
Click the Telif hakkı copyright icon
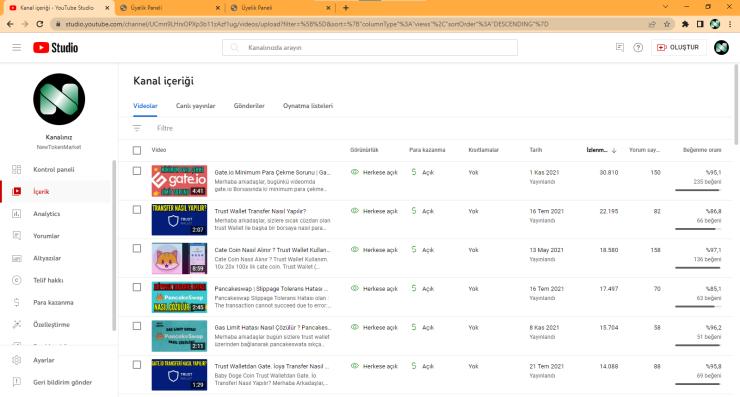coord(17,280)
